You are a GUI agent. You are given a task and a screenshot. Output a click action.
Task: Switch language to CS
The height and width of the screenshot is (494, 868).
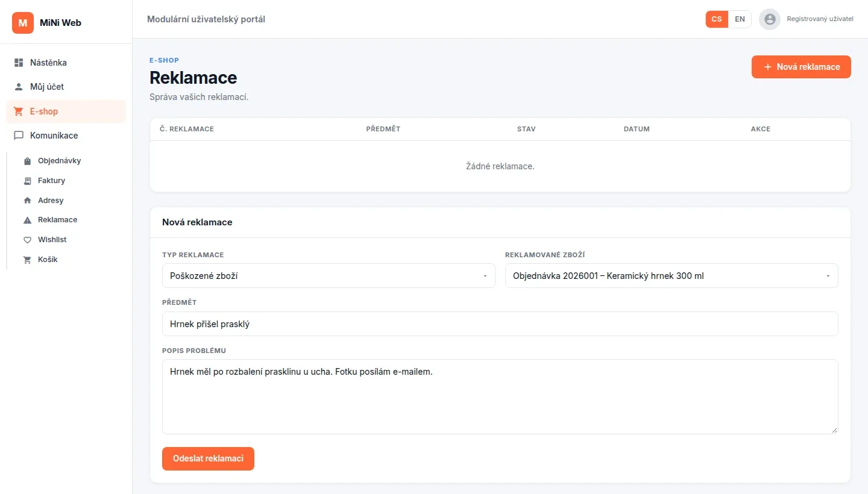point(717,19)
